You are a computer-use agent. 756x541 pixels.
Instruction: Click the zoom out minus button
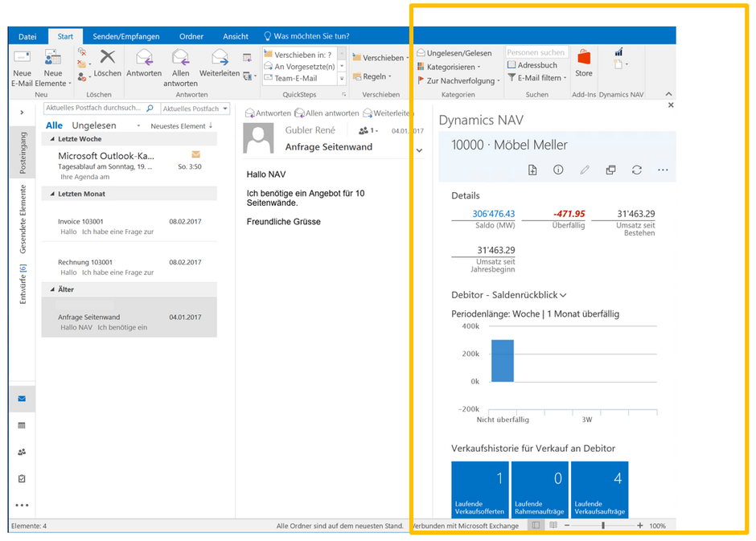[567, 526]
